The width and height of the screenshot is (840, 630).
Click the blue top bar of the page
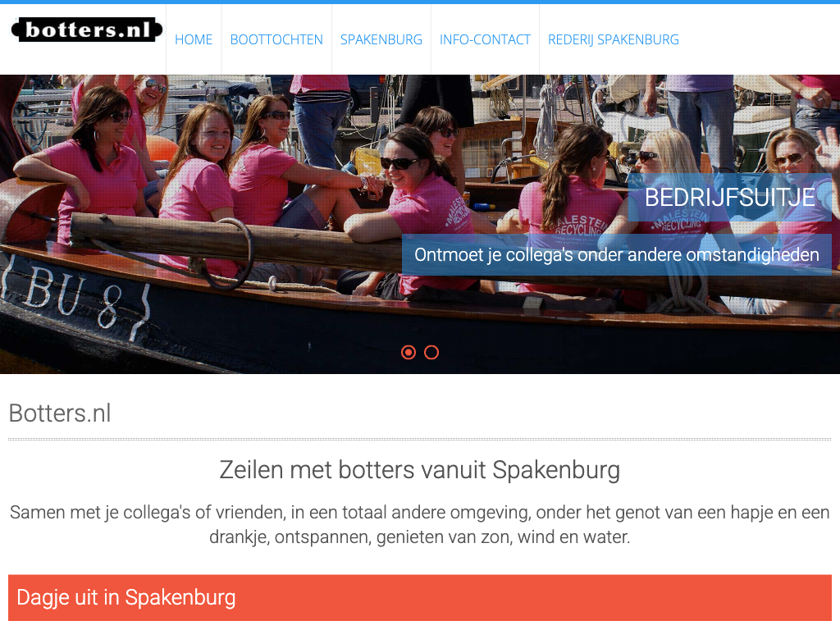tap(420, 2)
